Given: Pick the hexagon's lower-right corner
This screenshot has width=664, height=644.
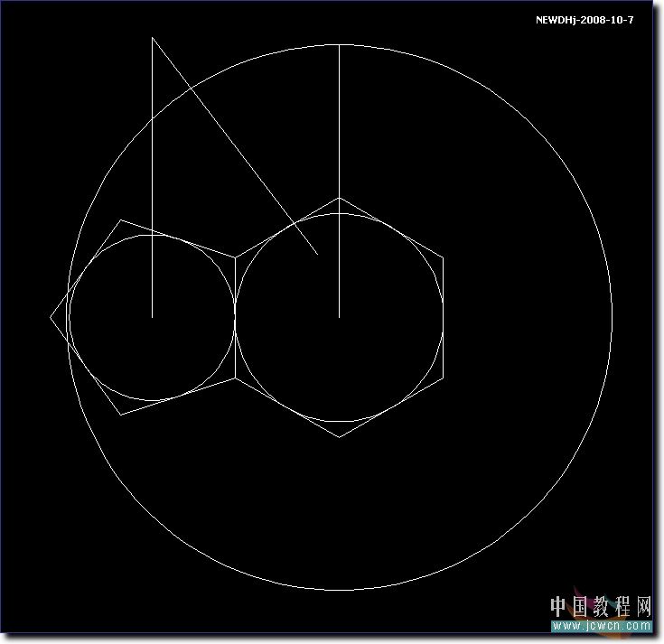Looking at the screenshot, I should tap(444, 378).
